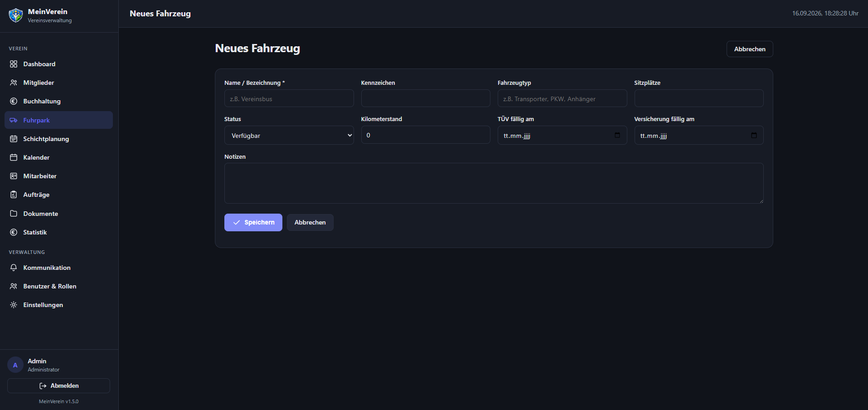
Task: Click into the Kennzeichen field
Action: pyautogui.click(x=426, y=98)
